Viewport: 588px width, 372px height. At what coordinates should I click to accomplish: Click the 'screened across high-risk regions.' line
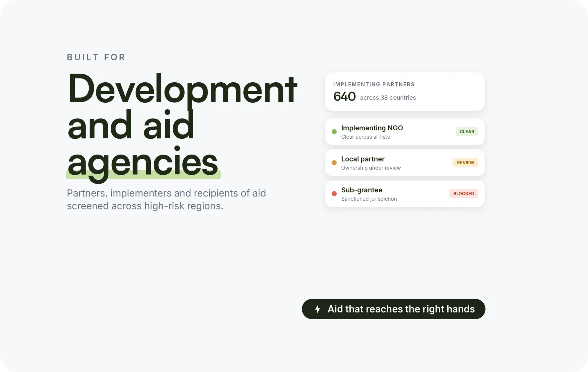[145, 206]
